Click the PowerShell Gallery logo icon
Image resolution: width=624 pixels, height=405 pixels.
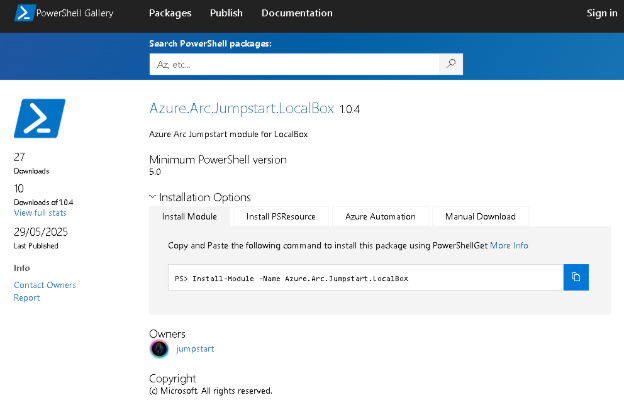click(25, 13)
